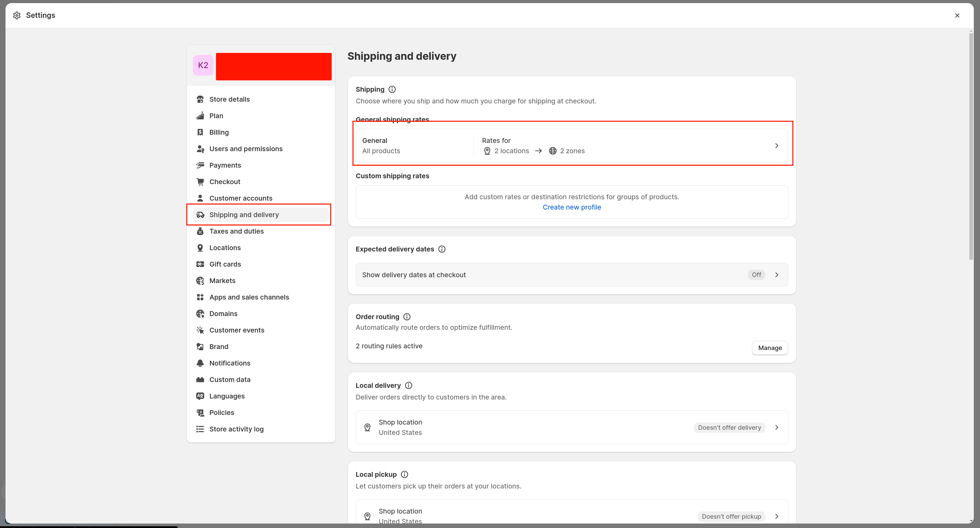The image size is (980, 528).
Task: Open Domains settings
Action: click(x=261, y=314)
